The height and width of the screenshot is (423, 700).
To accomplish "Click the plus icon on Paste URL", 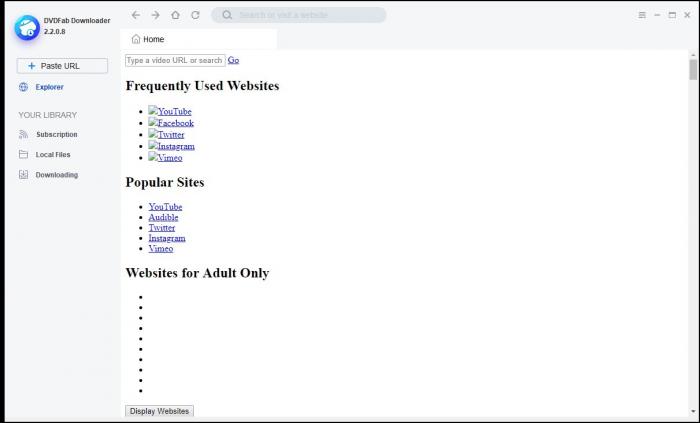I will pos(32,66).
